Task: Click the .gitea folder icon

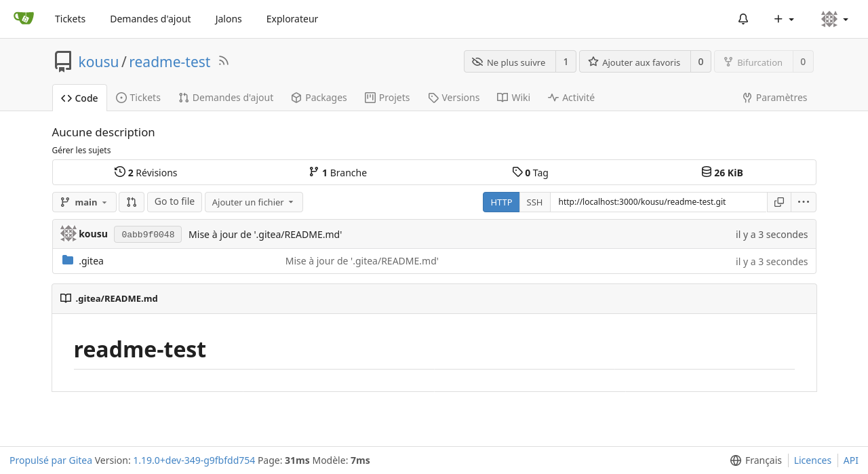Action: point(67,260)
